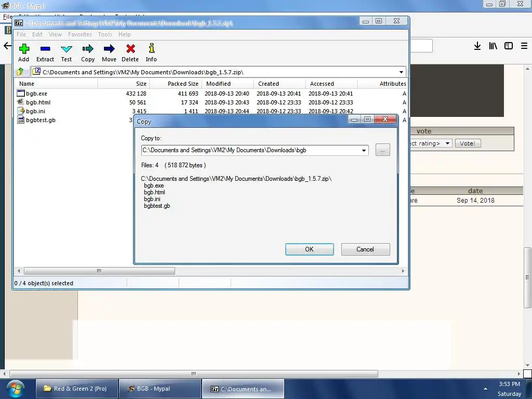532x399 pixels.
Task: Sort by the Attributes column header
Action: pos(383,84)
